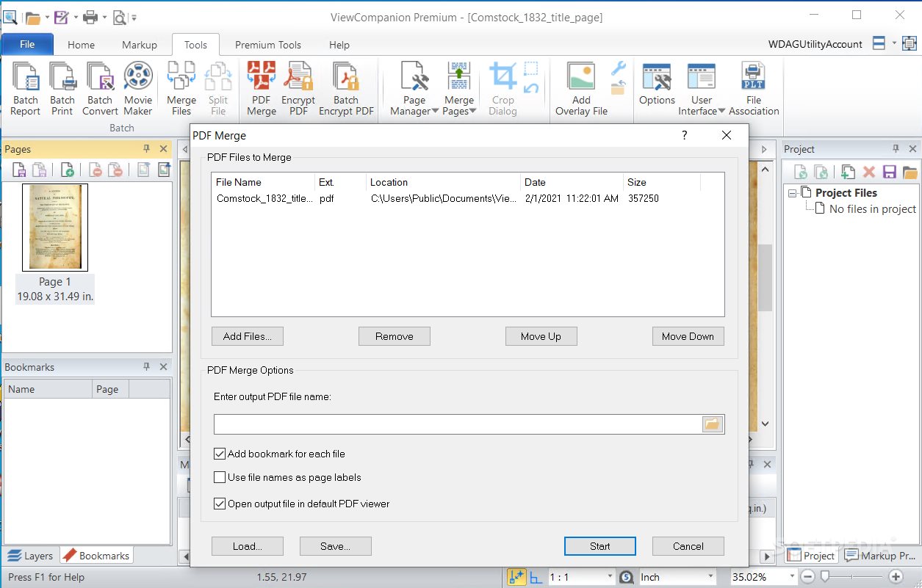Open the 1 : 1 scale dropdown
The width and height of the screenshot is (922, 588).
click(610, 577)
